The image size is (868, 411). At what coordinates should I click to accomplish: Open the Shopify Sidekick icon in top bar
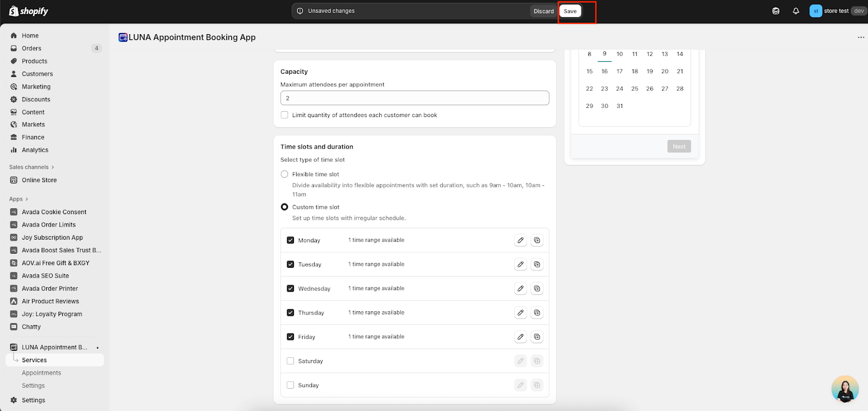[776, 11]
